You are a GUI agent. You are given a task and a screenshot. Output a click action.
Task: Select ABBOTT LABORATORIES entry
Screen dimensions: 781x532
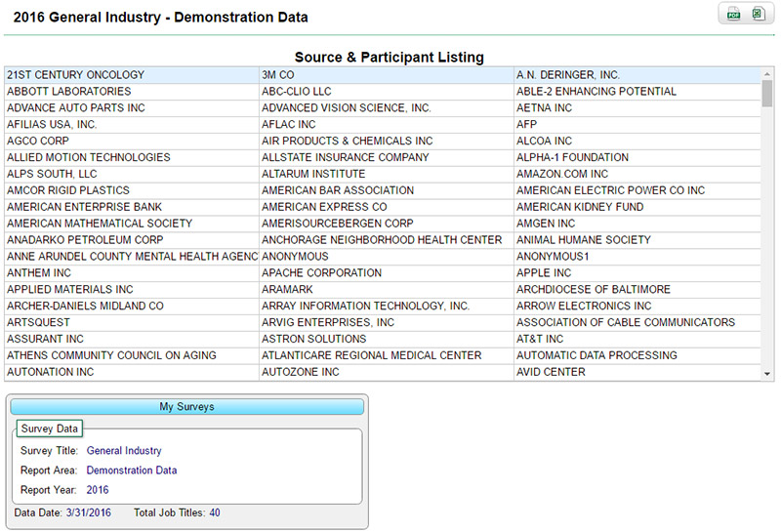(x=132, y=91)
